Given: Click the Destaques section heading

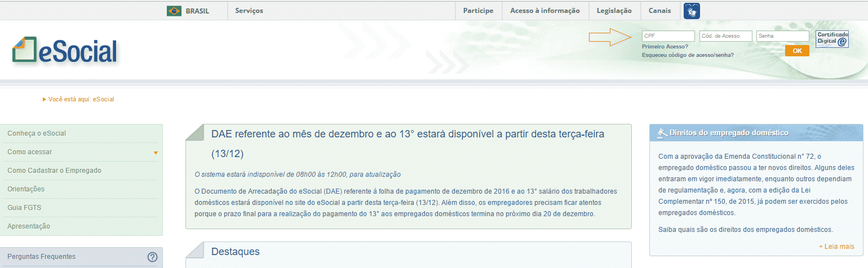Looking at the screenshot, I should 236,252.
